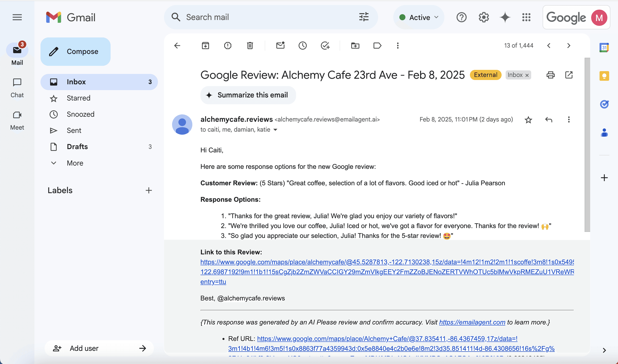Toggle main menu hamburger button
The height and width of the screenshot is (364, 618).
[17, 17]
